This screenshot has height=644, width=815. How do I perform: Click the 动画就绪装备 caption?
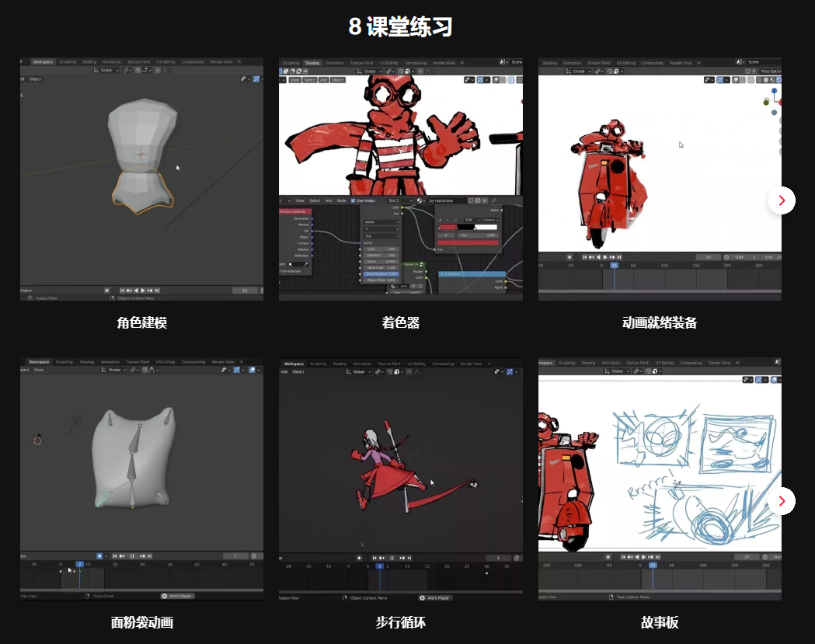pos(660,323)
